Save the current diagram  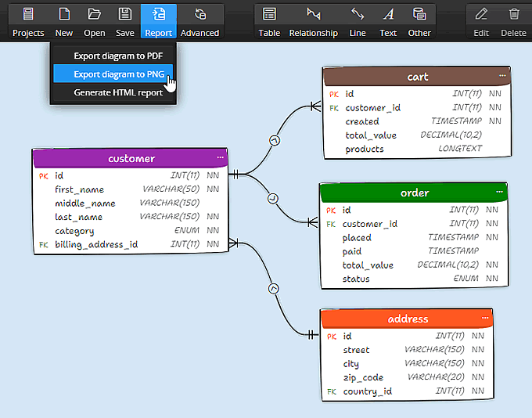tap(125, 21)
